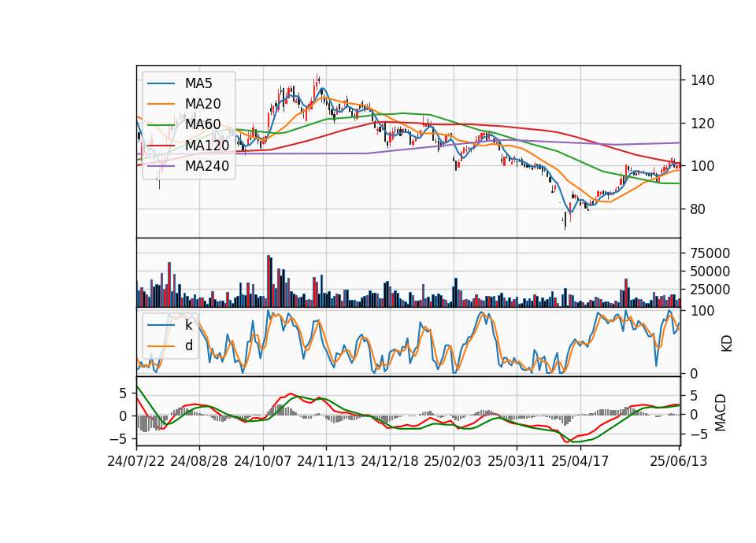Screen dimensions: 756x543
Task: Click the MA5 legend label
Action: coord(198,83)
